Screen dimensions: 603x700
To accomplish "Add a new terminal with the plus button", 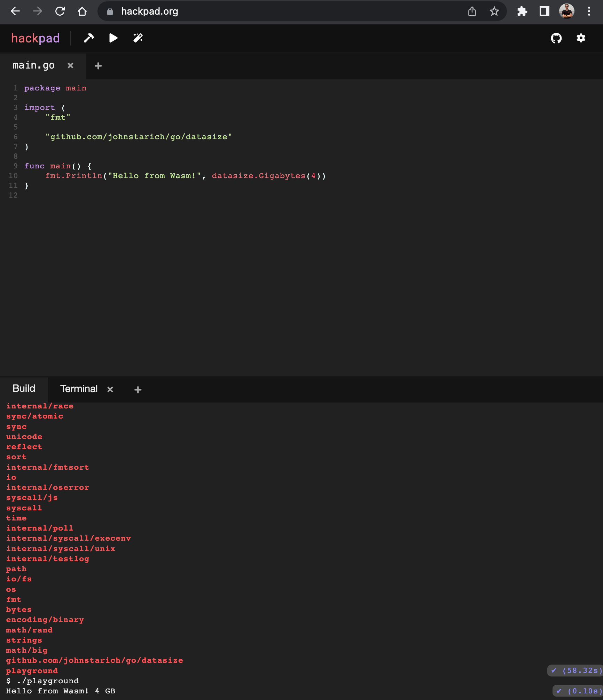I will pyautogui.click(x=137, y=389).
